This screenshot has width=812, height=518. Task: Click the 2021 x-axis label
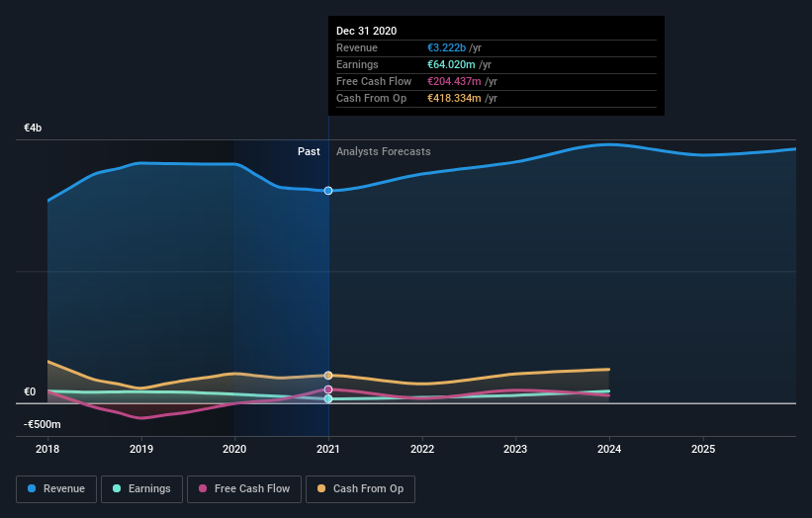pyautogui.click(x=328, y=449)
